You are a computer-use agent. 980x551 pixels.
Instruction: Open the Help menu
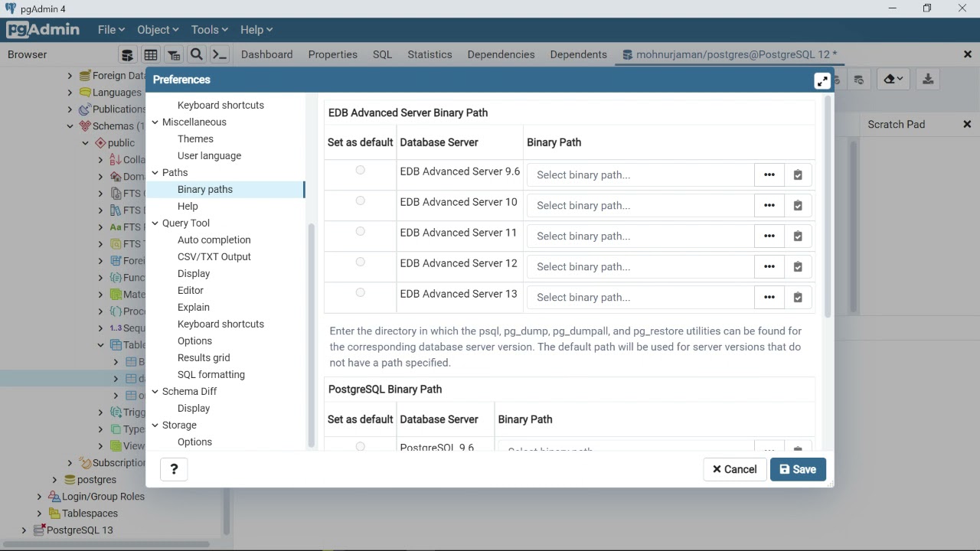tap(256, 30)
